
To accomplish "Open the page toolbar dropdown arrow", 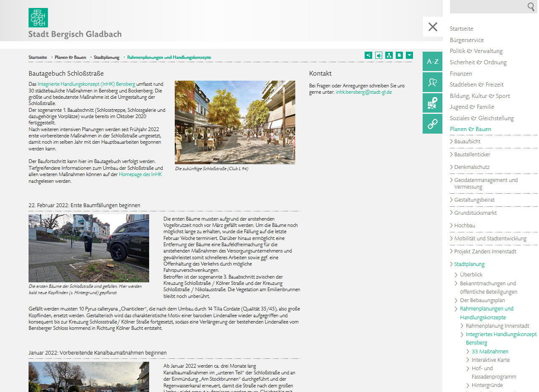I will click(409, 55).
